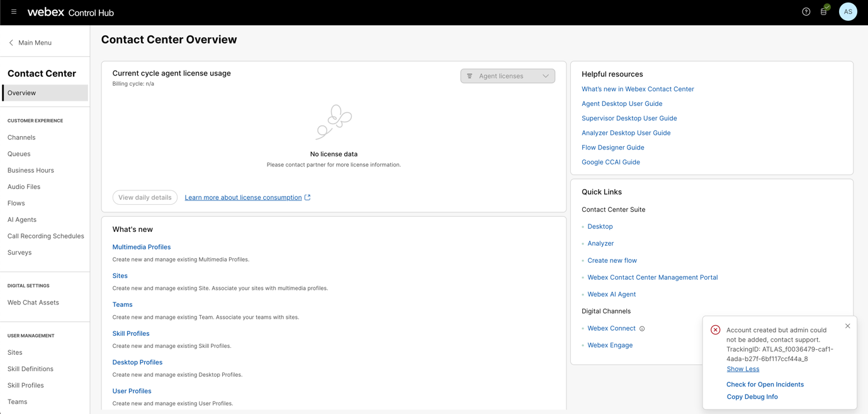Click the red error icon in notification
This screenshot has height=414, width=868.
pos(716,330)
